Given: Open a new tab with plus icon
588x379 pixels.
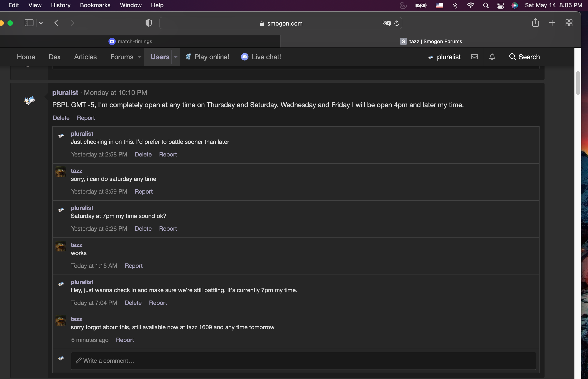Looking at the screenshot, I should coord(552,23).
